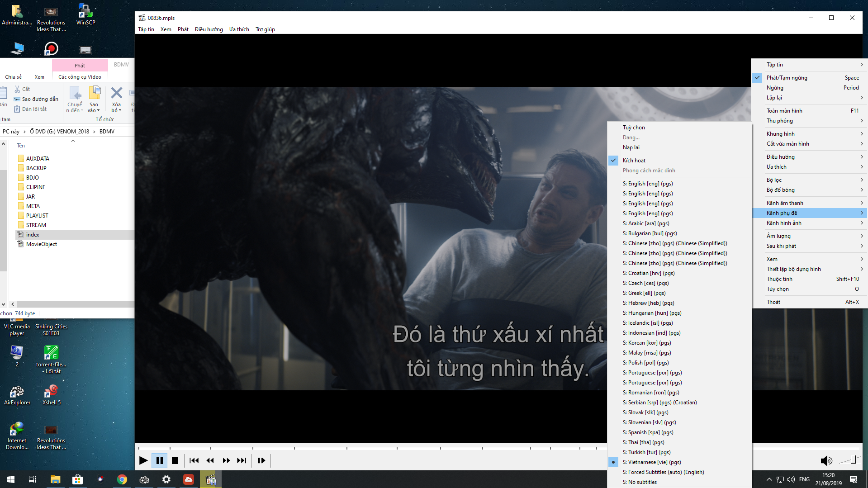Click Thuộc tính properties entry
The height and width of the screenshot is (488, 868).
pyautogui.click(x=810, y=279)
